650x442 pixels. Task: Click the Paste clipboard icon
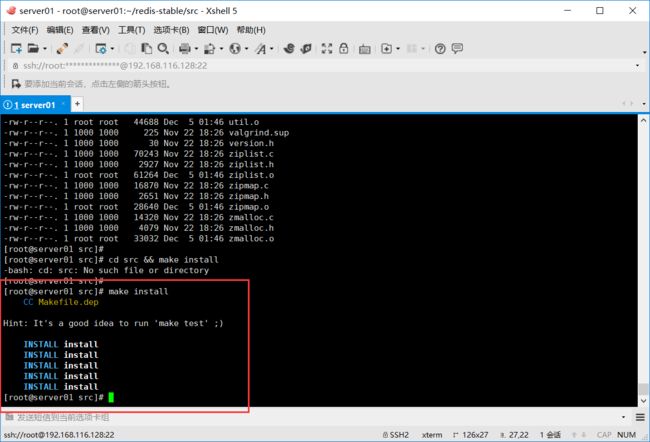click(146, 49)
